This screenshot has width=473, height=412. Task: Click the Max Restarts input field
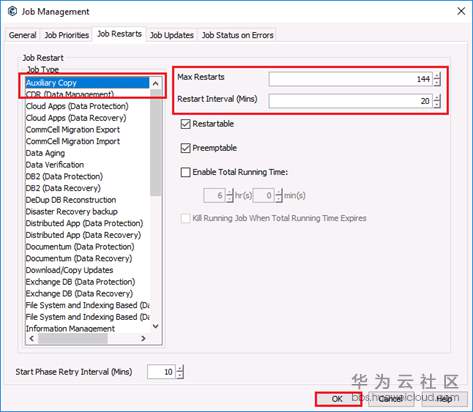[350, 79]
